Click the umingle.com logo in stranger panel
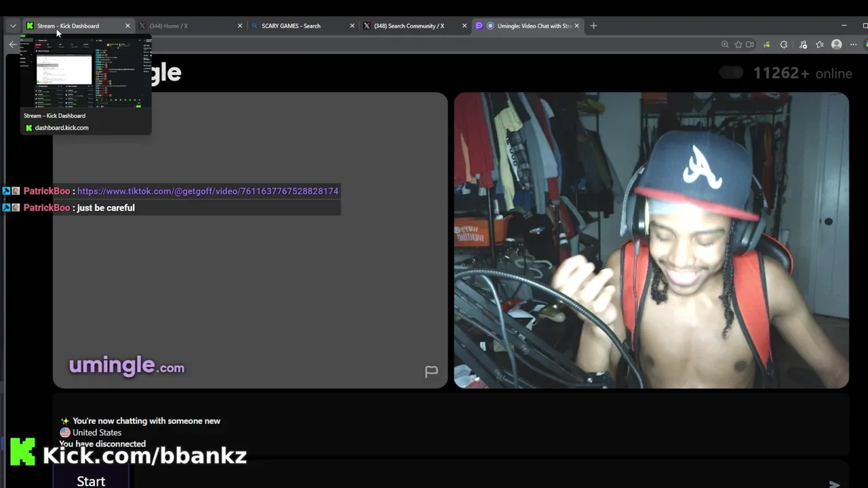The width and height of the screenshot is (868, 488). click(127, 365)
